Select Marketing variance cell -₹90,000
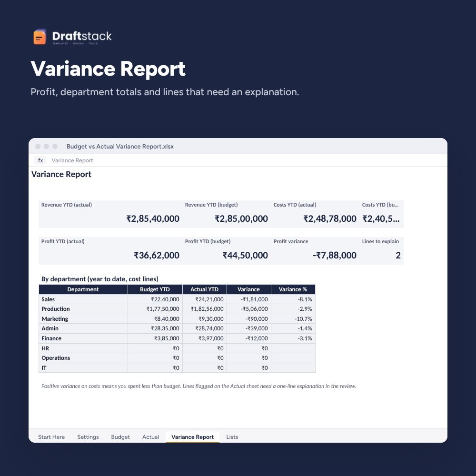Viewport: 476px width, 476px height. click(x=248, y=319)
